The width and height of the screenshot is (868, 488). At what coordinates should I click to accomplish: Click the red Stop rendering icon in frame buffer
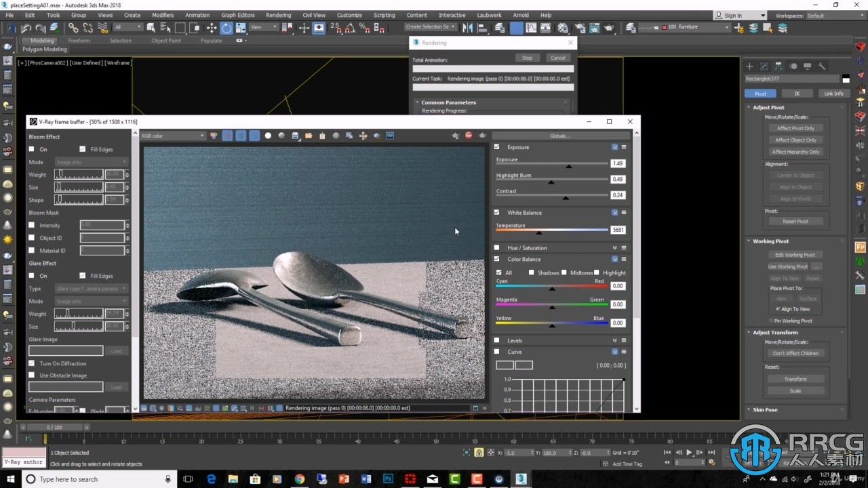(x=469, y=136)
